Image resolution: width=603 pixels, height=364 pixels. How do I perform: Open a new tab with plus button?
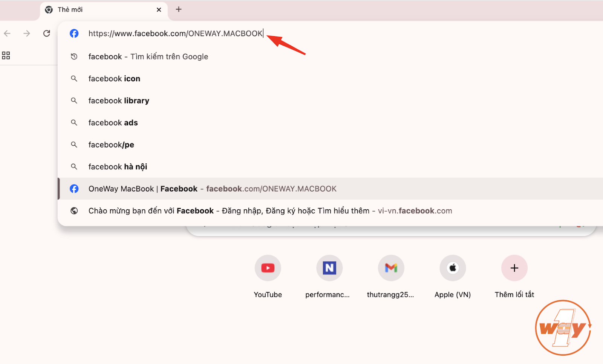tap(179, 9)
